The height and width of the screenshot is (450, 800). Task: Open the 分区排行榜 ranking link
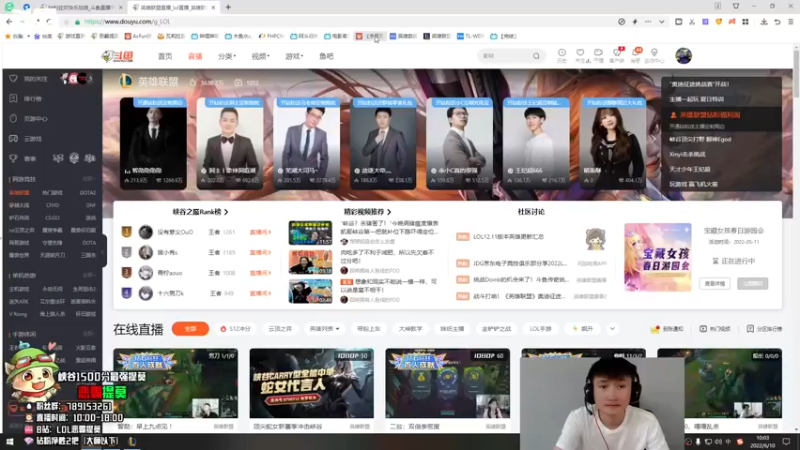[x=764, y=329]
